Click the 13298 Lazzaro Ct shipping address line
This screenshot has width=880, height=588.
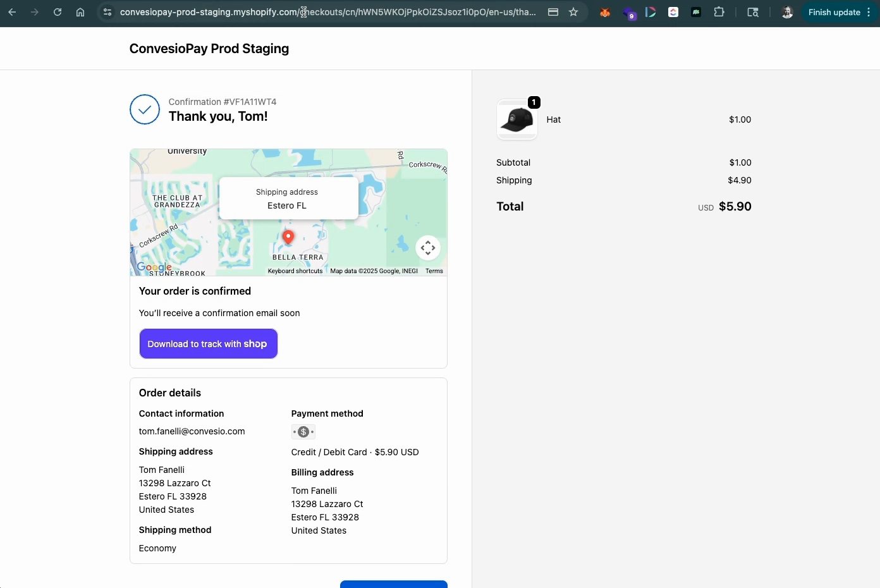click(x=174, y=483)
